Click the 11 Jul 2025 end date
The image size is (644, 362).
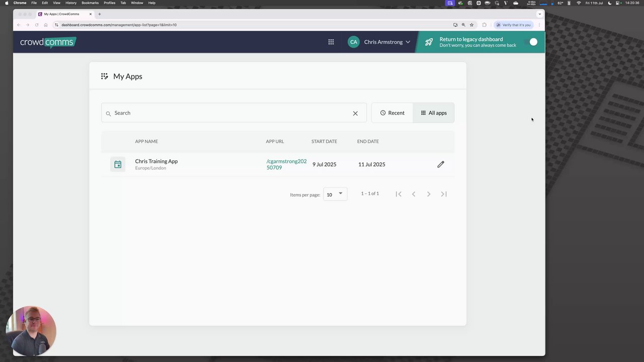tap(371, 164)
